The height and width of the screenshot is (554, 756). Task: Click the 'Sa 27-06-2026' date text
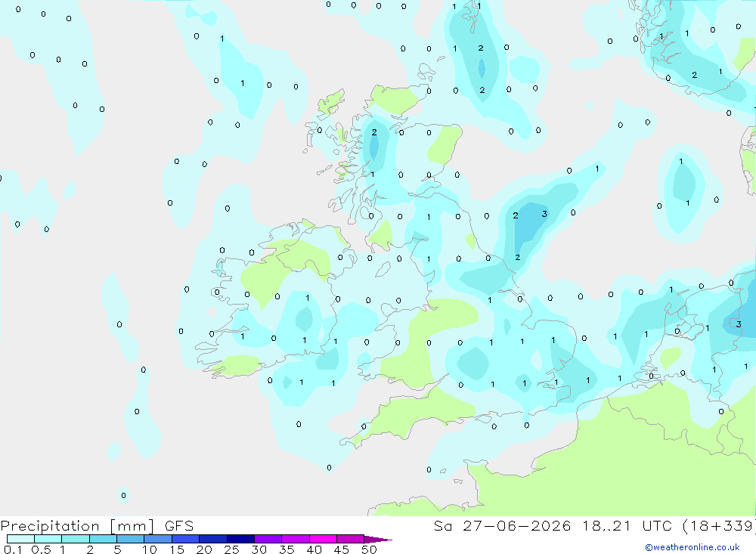[x=503, y=526]
